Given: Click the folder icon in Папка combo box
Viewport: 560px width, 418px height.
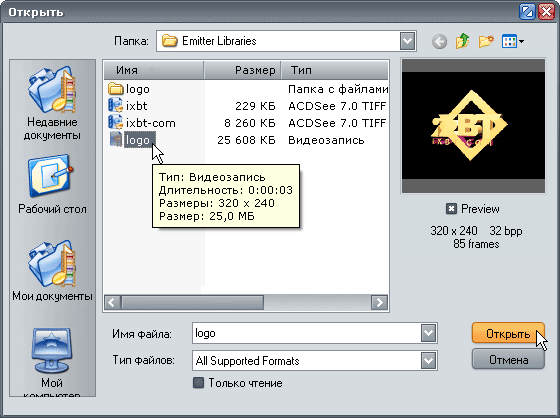Looking at the screenshot, I should point(170,41).
